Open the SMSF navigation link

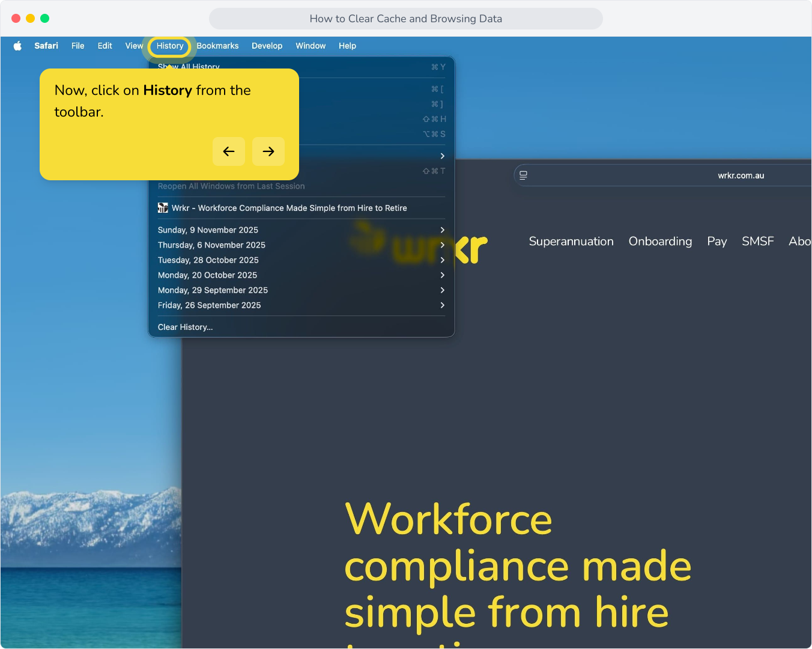click(x=757, y=241)
